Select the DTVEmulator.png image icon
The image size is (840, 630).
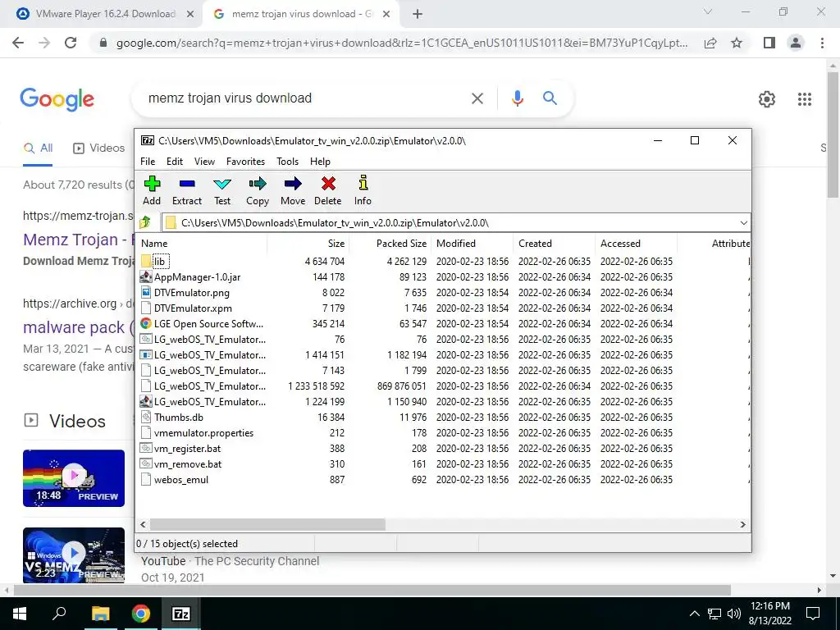[146, 293]
